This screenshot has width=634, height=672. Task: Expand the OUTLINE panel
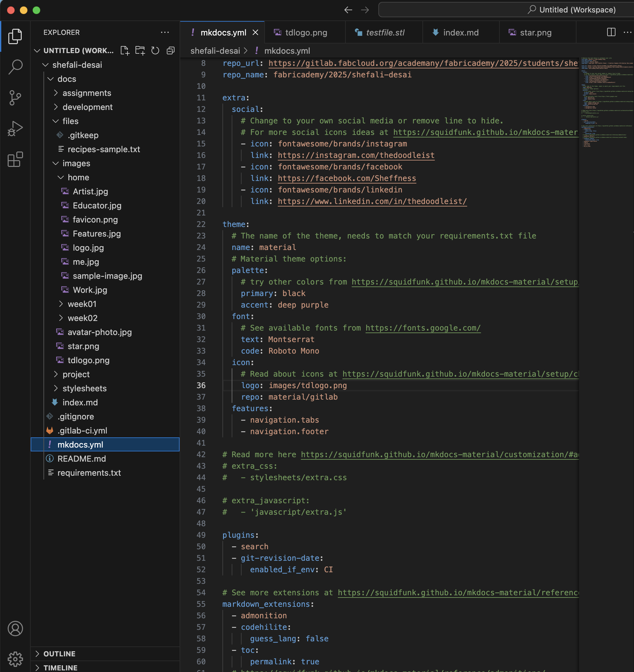pos(105,653)
